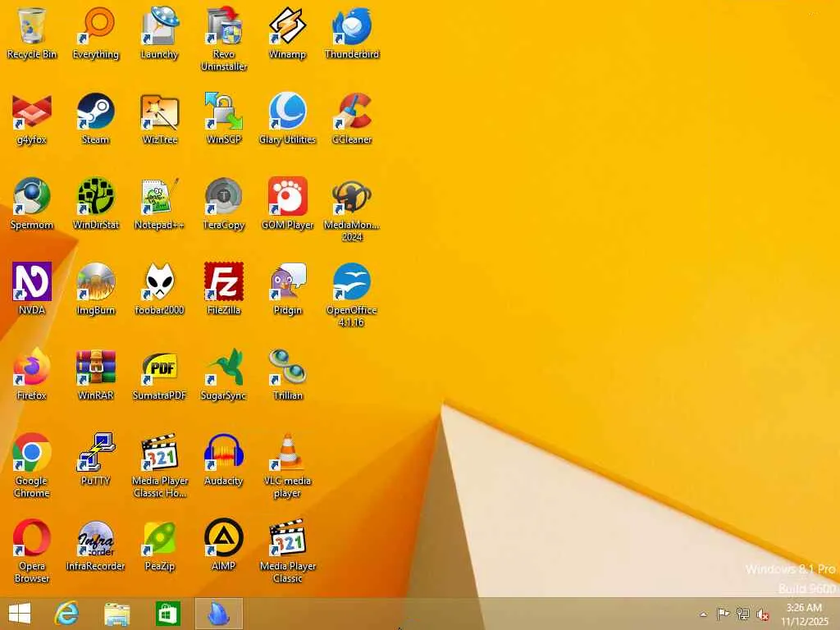
Task: Open the Windows Store taskbar icon
Action: 167,614
